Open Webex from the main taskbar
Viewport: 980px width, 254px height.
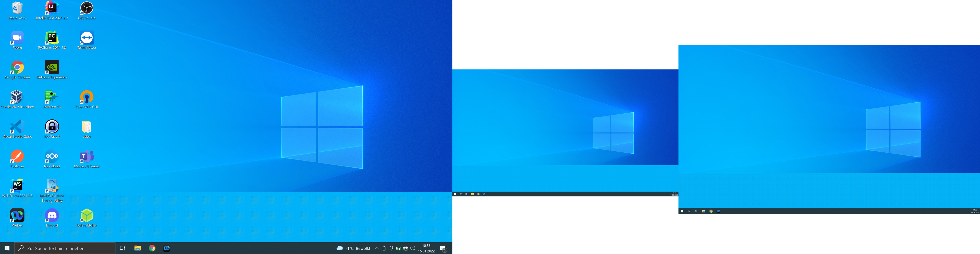pyautogui.click(x=167, y=248)
